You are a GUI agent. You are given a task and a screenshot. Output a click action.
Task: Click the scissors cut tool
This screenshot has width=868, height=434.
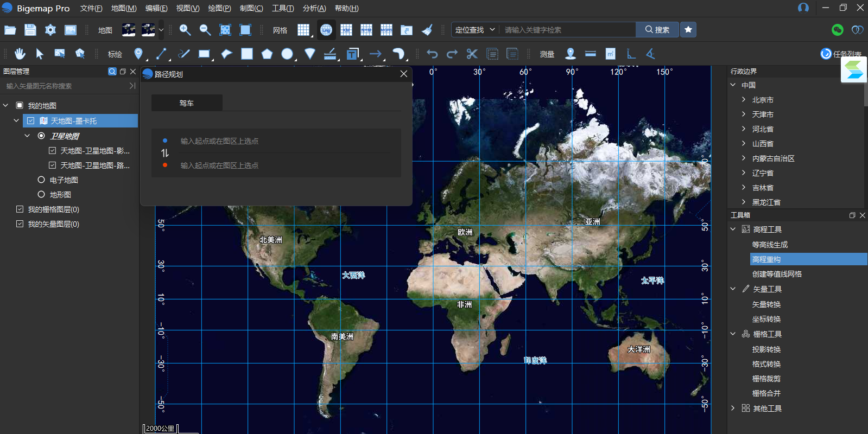472,54
